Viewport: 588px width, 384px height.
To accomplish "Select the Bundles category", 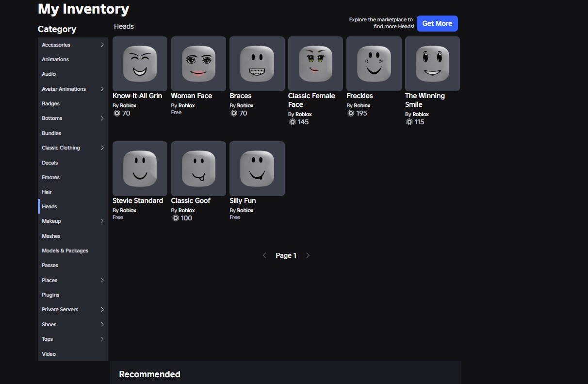I will coord(73,133).
